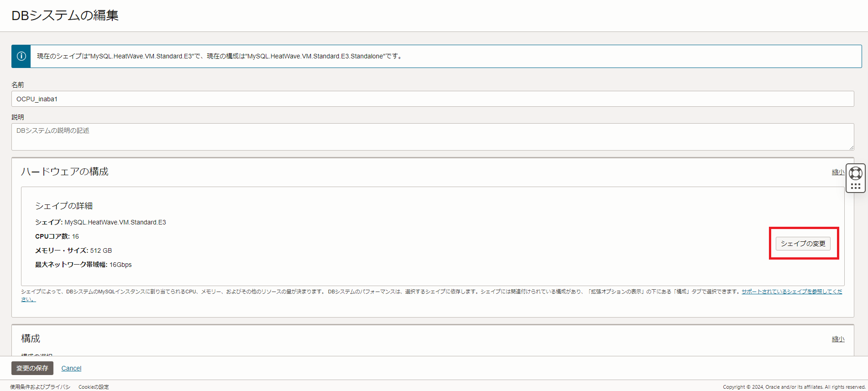This screenshot has width=868, height=391.
Task: Click the resize grip of the description textarea
Action: 851,148
